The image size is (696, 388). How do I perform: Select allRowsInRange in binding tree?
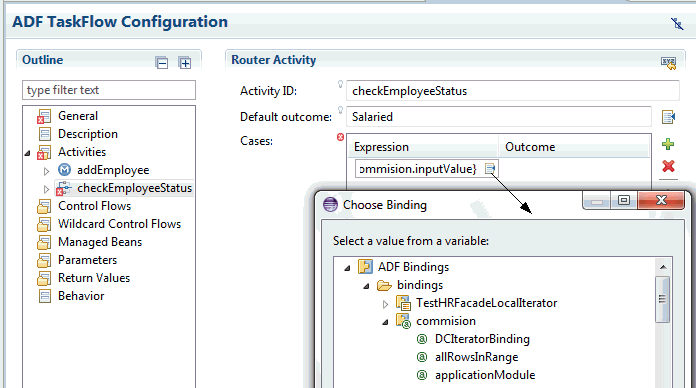[x=477, y=357]
